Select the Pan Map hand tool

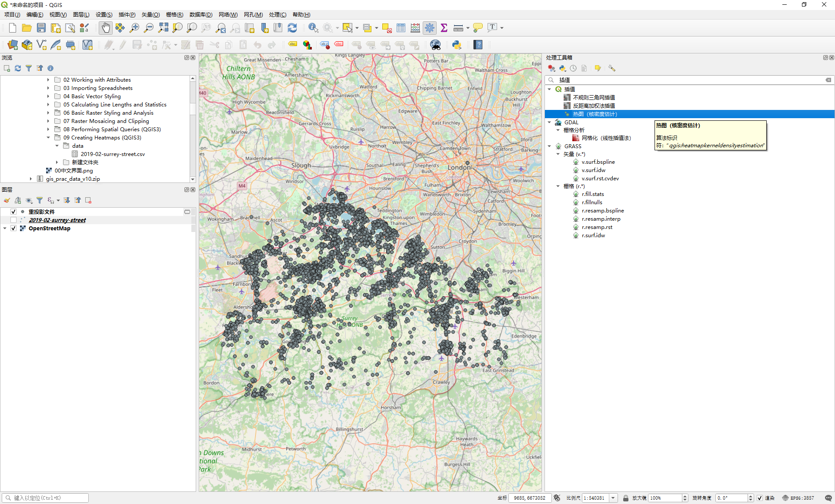coord(105,28)
